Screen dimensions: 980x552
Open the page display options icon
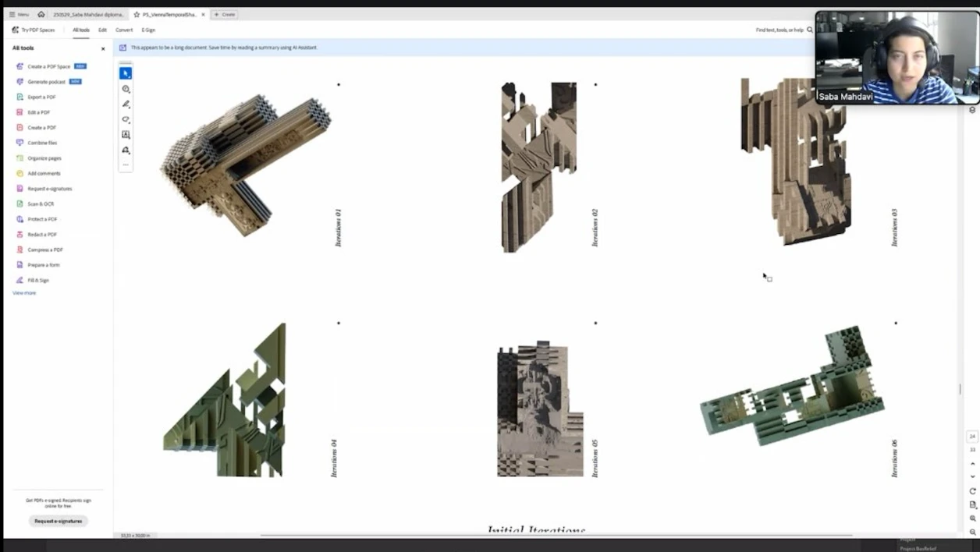(x=972, y=504)
